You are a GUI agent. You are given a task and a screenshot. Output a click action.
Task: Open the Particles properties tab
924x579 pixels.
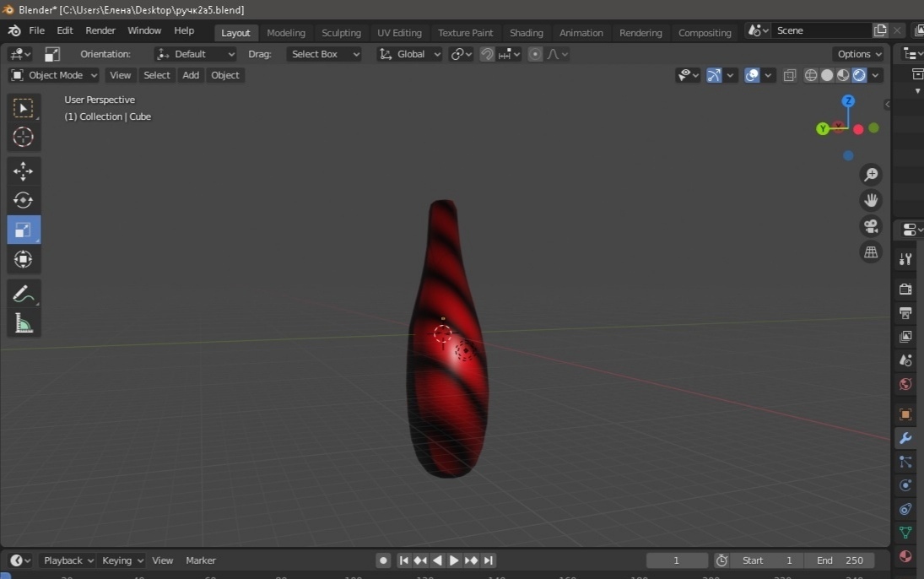tap(905, 462)
